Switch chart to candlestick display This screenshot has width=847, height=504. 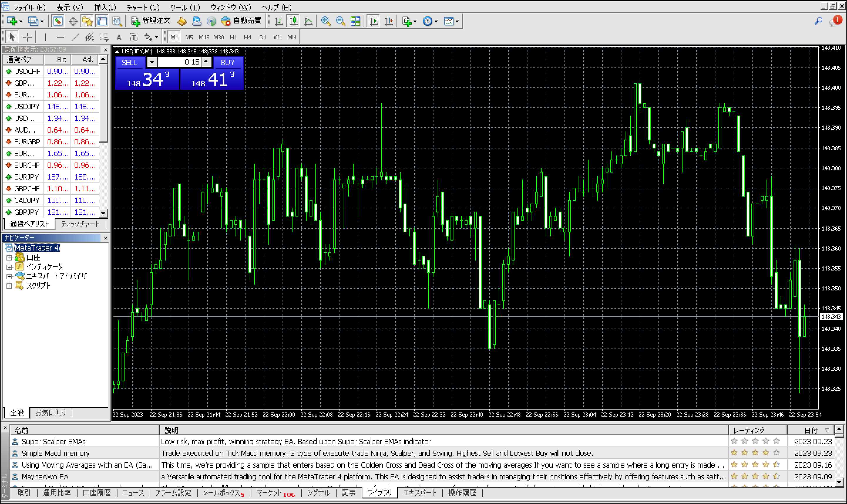click(293, 21)
